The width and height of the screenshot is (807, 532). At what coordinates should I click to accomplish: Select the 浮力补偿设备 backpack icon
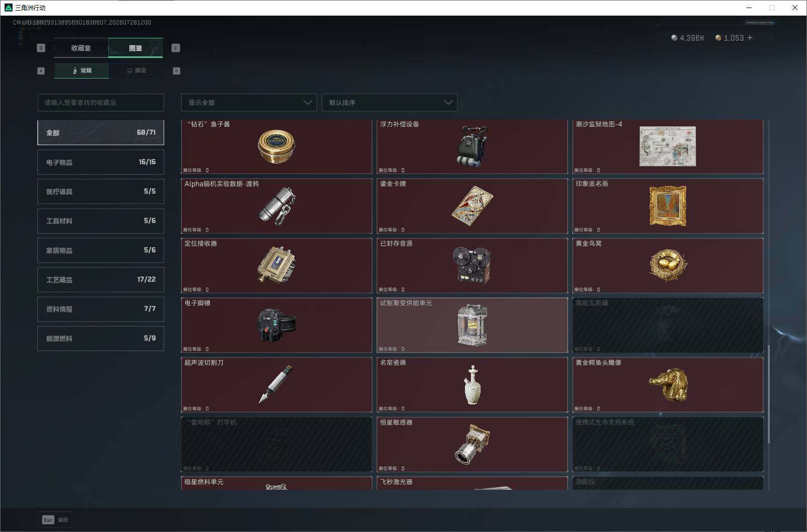472,146
